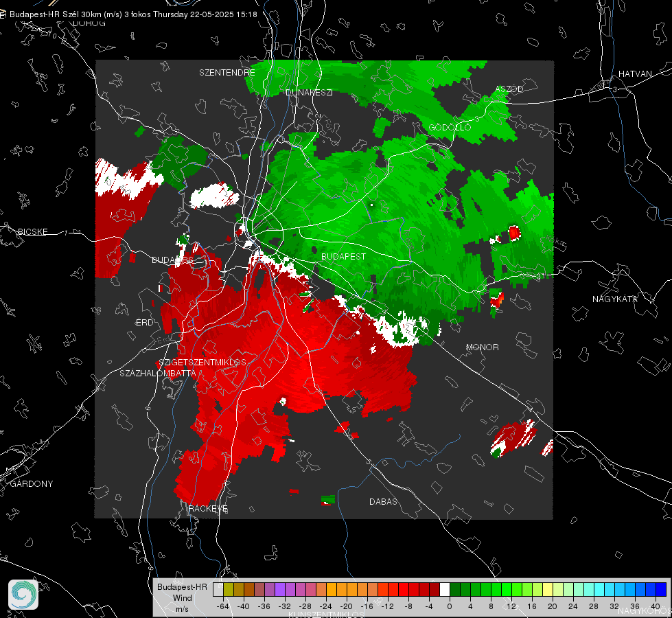This screenshot has height=618, width=672.
Task: Click the 32 value in wind legend
Action: click(614, 606)
